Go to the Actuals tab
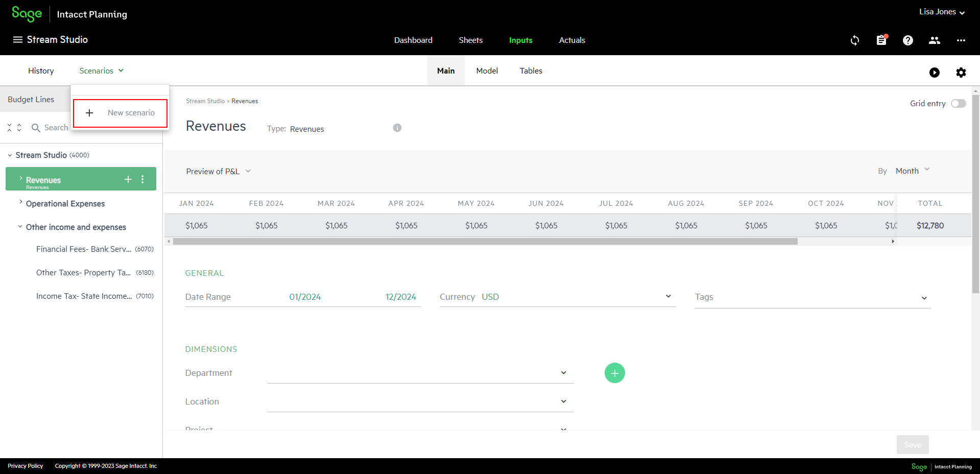 pos(572,40)
